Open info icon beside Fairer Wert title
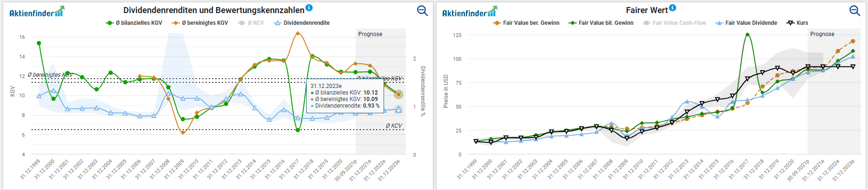The image size is (868, 190). (x=672, y=7)
